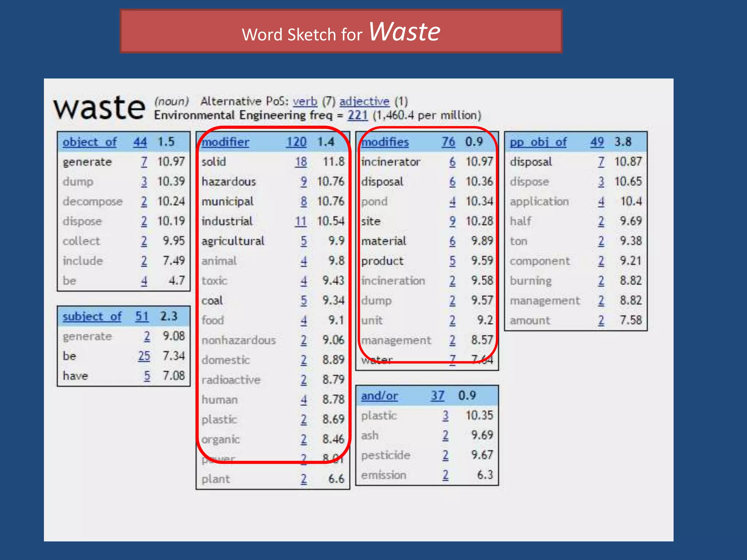
Task: Select 'Environmental Engineering freq' label
Action: (x=243, y=115)
